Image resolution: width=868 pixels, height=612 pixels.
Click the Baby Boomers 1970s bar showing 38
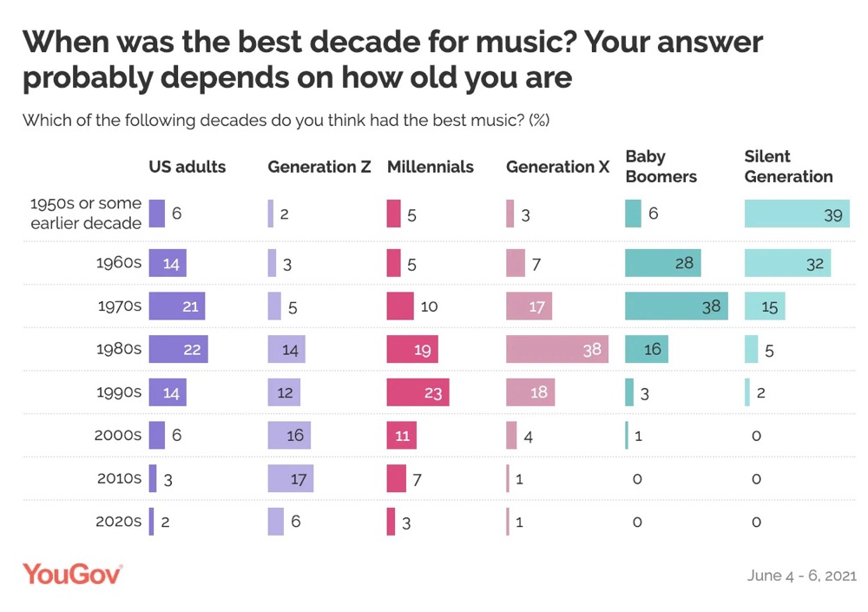point(676,306)
